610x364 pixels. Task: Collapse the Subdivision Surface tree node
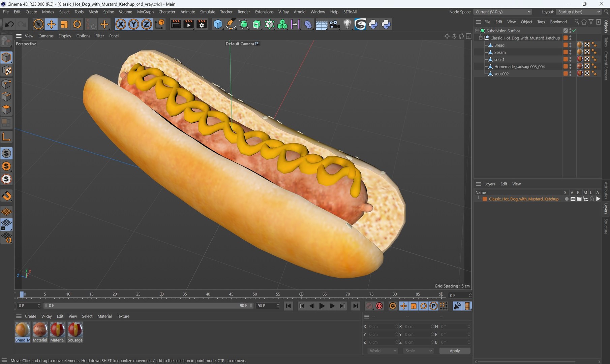(477, 31)
